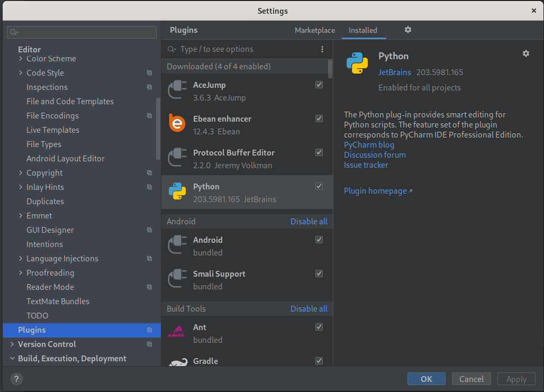Open the vertical three-dot options menu
Screen dimensions: 544x392
point(322,49)
